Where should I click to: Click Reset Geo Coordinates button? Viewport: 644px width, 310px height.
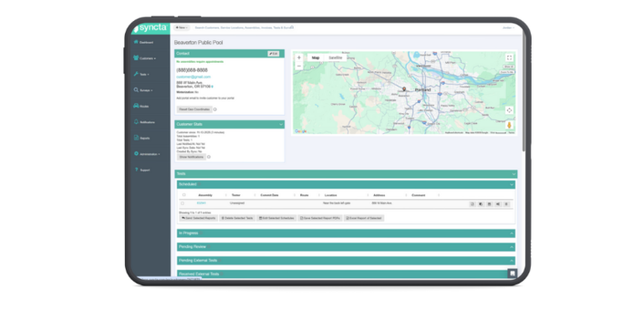tap(195, 110)
